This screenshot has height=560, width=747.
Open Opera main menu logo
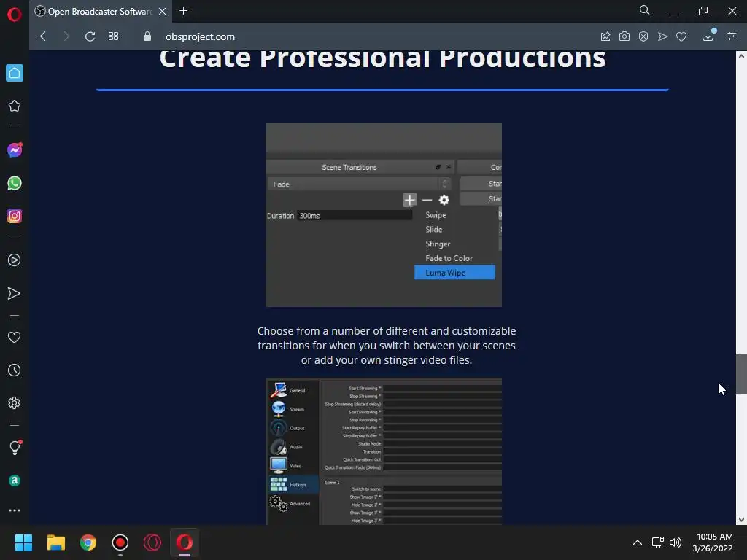pyautogui.click(x=15, y=15)
